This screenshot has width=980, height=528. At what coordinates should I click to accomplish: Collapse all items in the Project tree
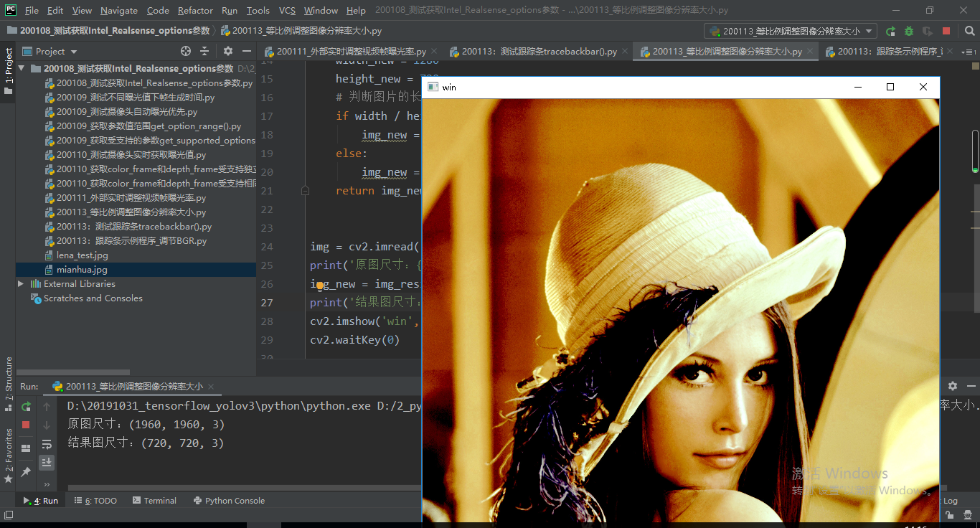click(x=204, y=51)
